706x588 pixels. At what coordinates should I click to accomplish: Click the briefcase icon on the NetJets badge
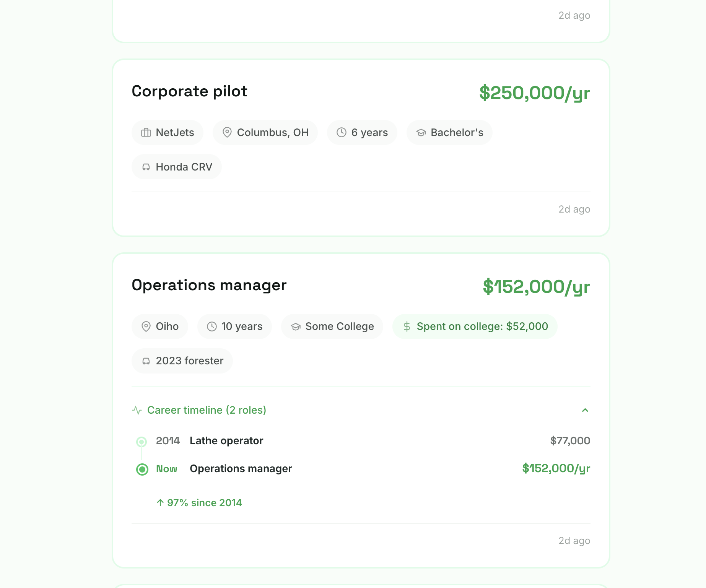(146, 132)
